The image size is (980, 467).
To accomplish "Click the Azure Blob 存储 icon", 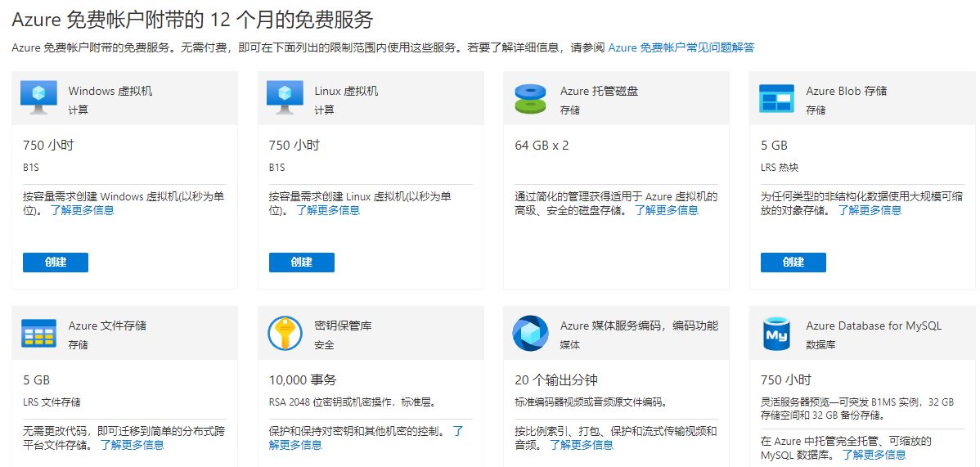I will coord(776,98).
